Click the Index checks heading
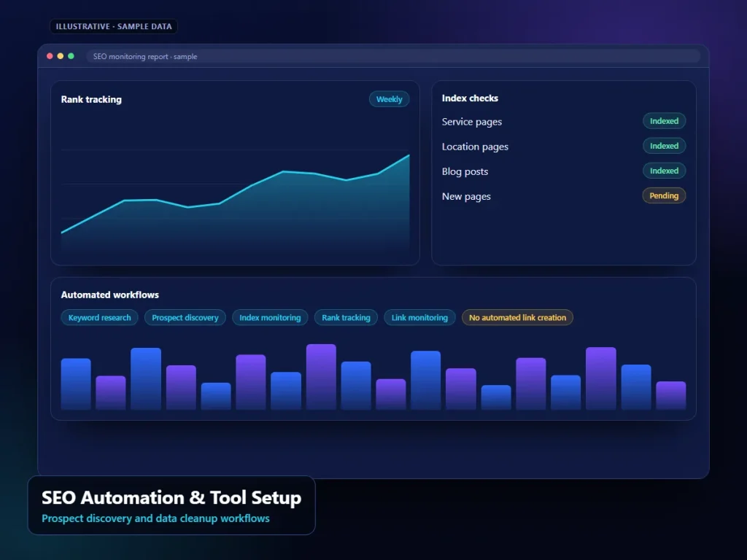This screenshot has height=560, width=747. coord(470,98)
